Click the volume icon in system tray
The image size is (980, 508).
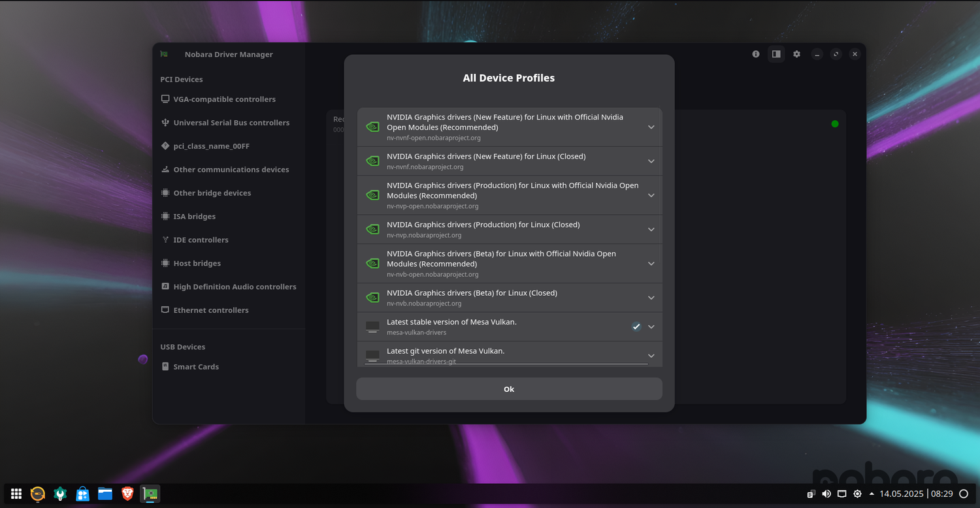click(826, 494)
